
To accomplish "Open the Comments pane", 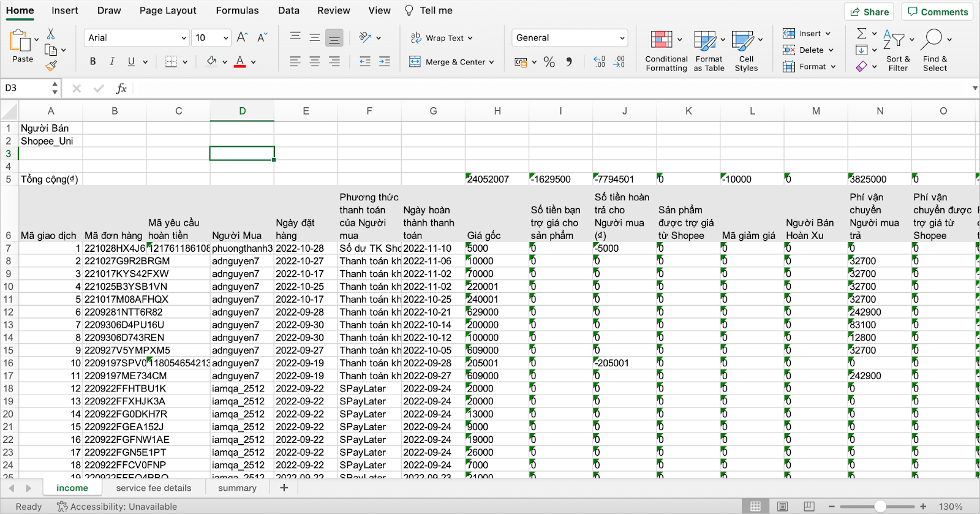I will click(937, 12).
